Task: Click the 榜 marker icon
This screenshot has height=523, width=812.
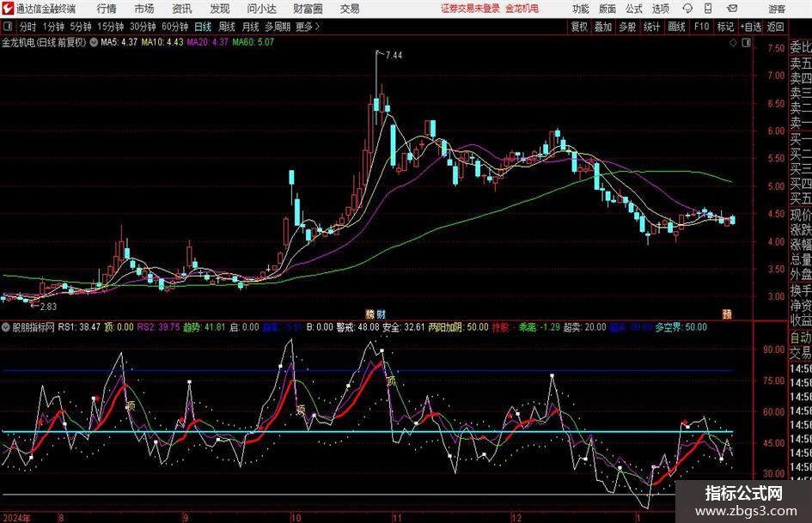Action: coord(369,314)
